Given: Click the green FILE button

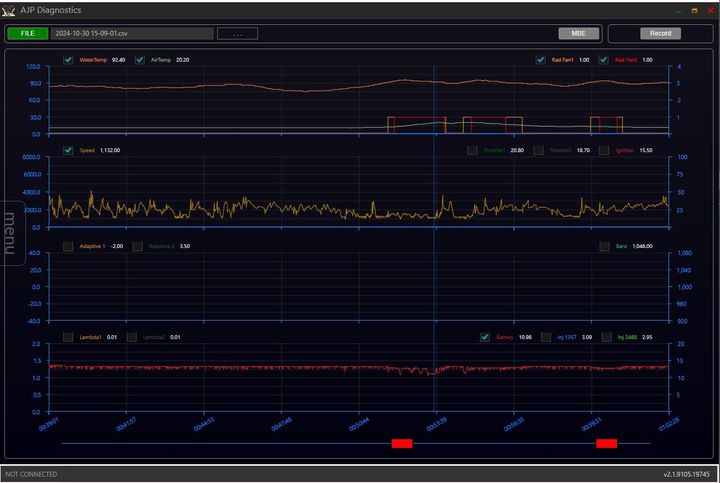Looking at the screenshot, I should (x=28, y=34).
